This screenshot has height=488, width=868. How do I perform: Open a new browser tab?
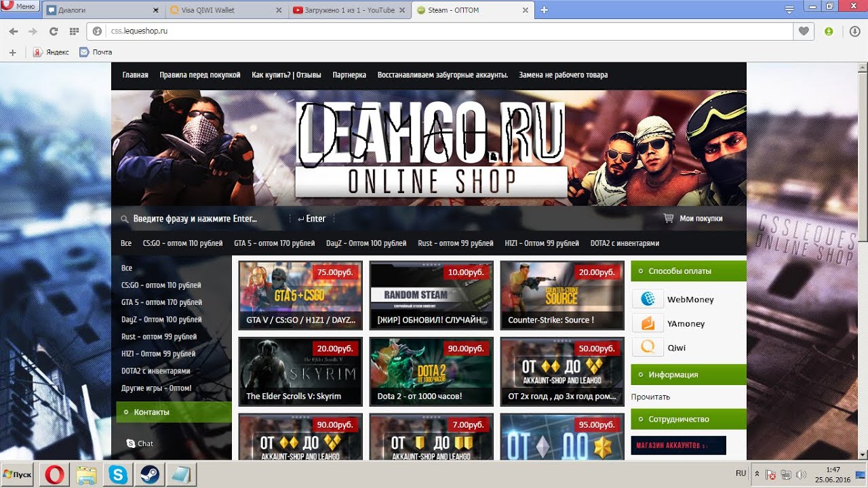[544, 10]
